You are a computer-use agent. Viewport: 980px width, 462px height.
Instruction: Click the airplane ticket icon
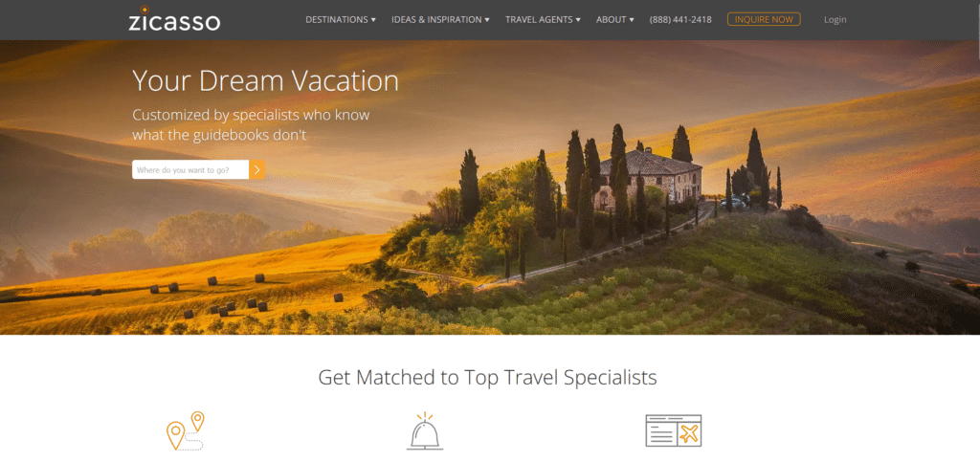pyautogui.click(x=673, y=430)
